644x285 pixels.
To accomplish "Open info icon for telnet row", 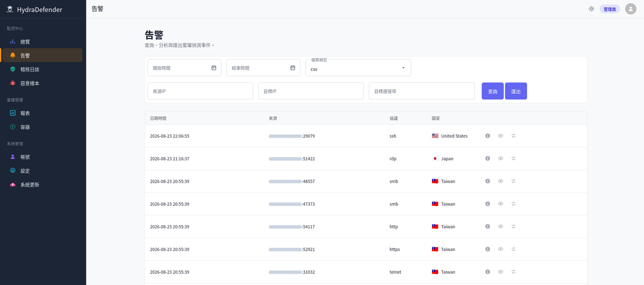I will click(x=488, y=272).
